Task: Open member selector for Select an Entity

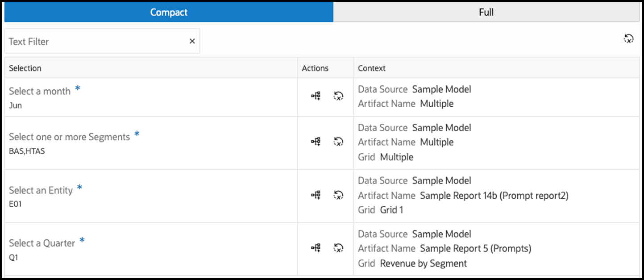Action: pos(316,195)
